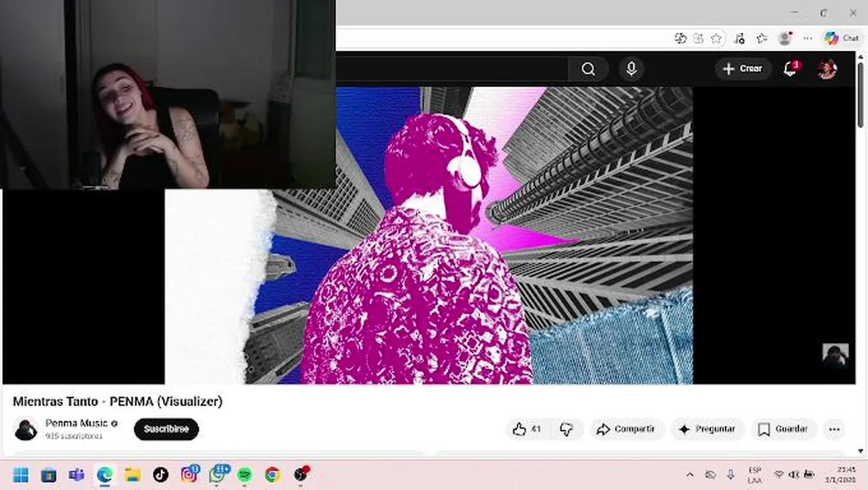Image resolution: width=868 pixels, height=490 pixels.
Task: Click the channel watermark thumbnail in the video
Action: click(835, 355)
